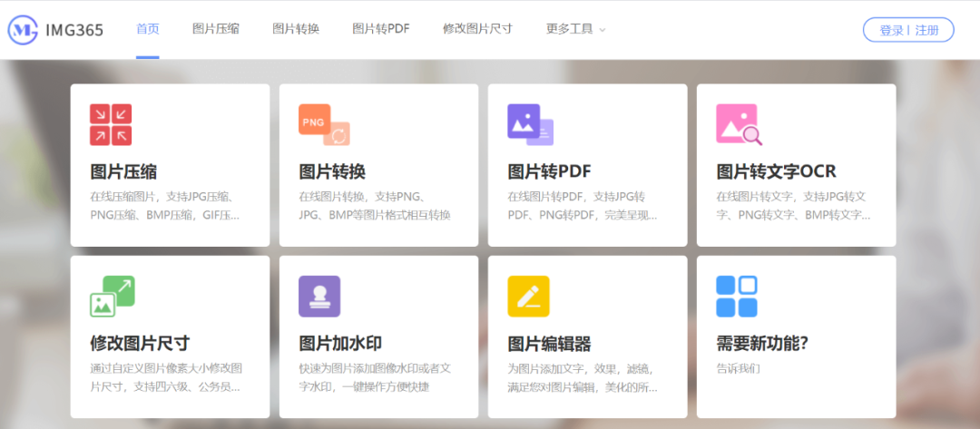This screenshot has height=429, width=980.
Task: Click description starting 为图片添加文字
Action: 583,378
